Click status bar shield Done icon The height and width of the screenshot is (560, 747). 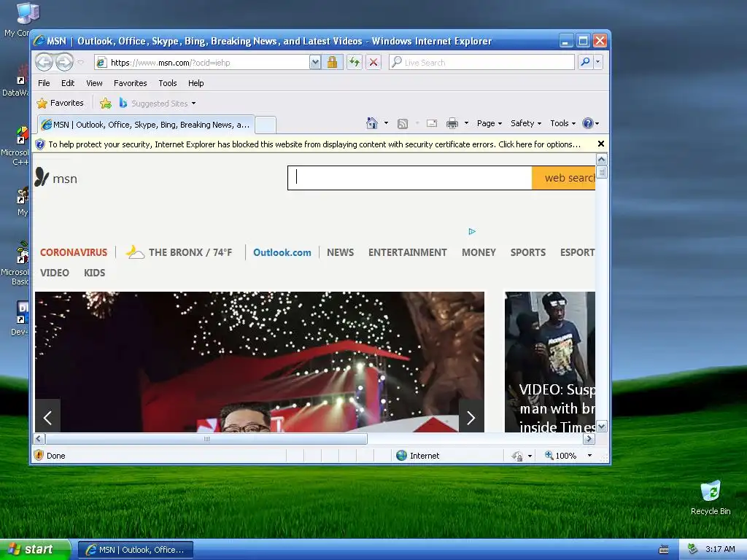point(39,455)
